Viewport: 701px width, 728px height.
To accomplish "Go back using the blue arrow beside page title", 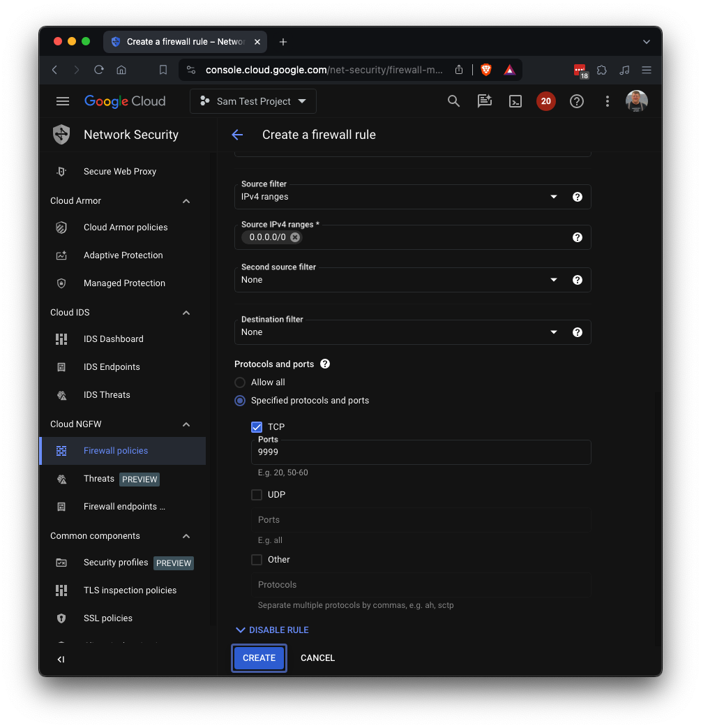I will (x=237, y=135).
